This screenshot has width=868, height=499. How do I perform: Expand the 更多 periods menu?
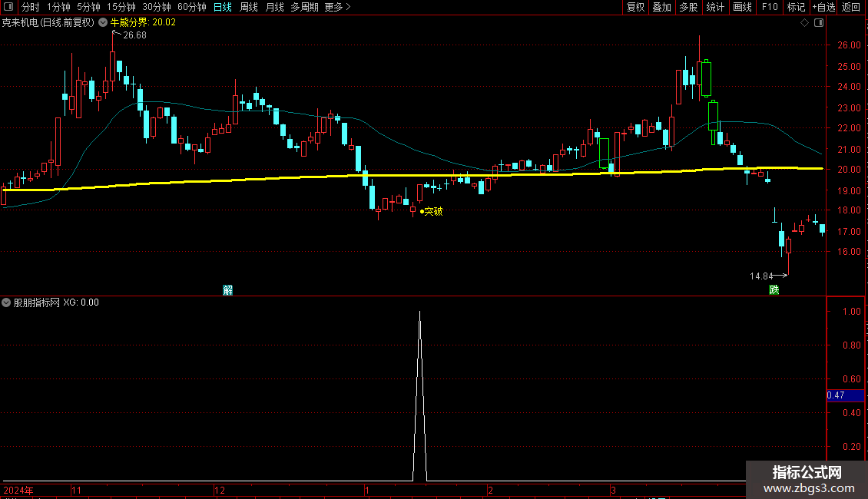tap(337, 7)
